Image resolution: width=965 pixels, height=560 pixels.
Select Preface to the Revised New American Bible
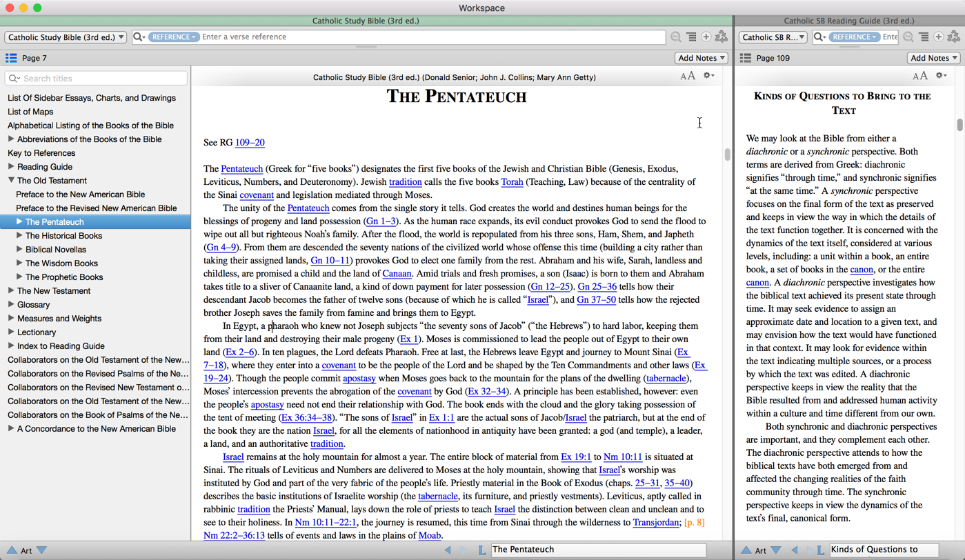click(97, 208)
